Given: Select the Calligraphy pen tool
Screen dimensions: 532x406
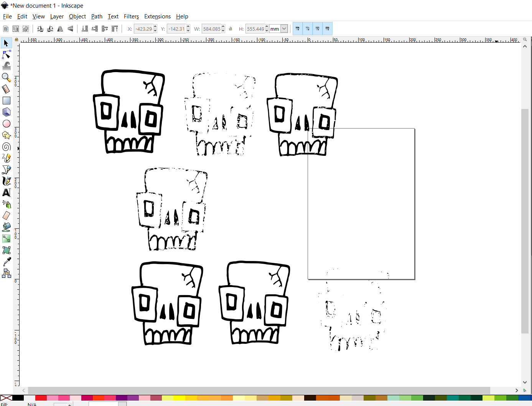Looking at the screenshot, I should 6,181.
